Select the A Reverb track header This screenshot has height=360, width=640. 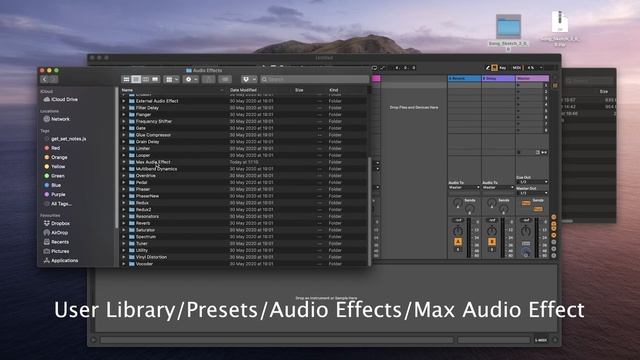point(464,78)
